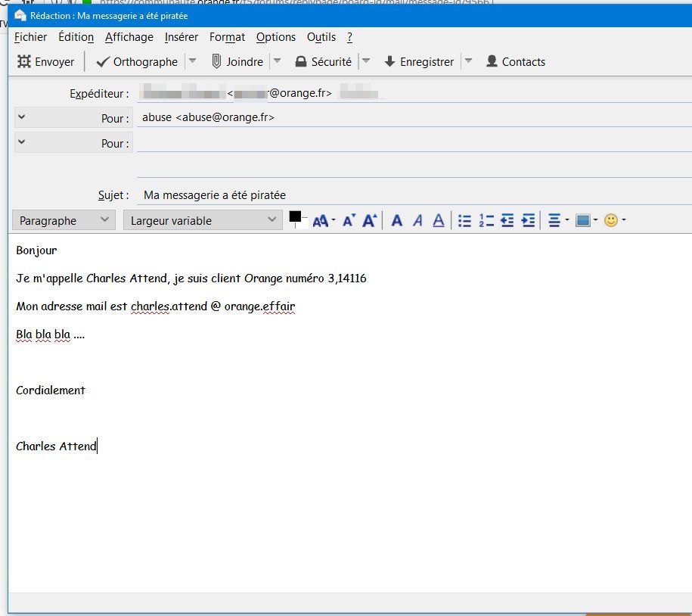Open the Affichage menu
Viewport: 692px width, 616px height.
[x=129, y=37]
